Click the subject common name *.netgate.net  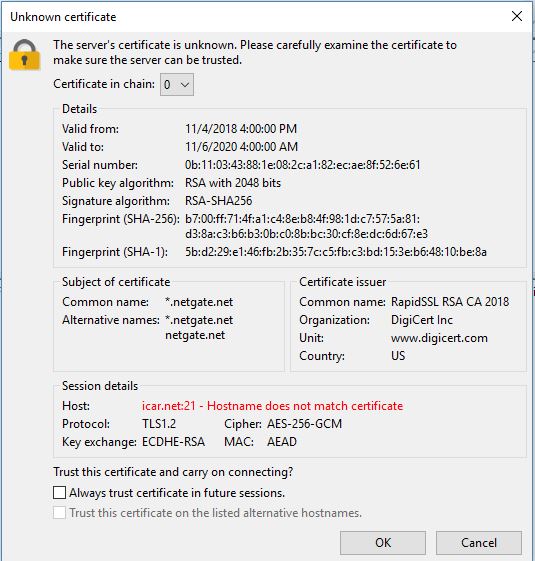tap(199, 302)
